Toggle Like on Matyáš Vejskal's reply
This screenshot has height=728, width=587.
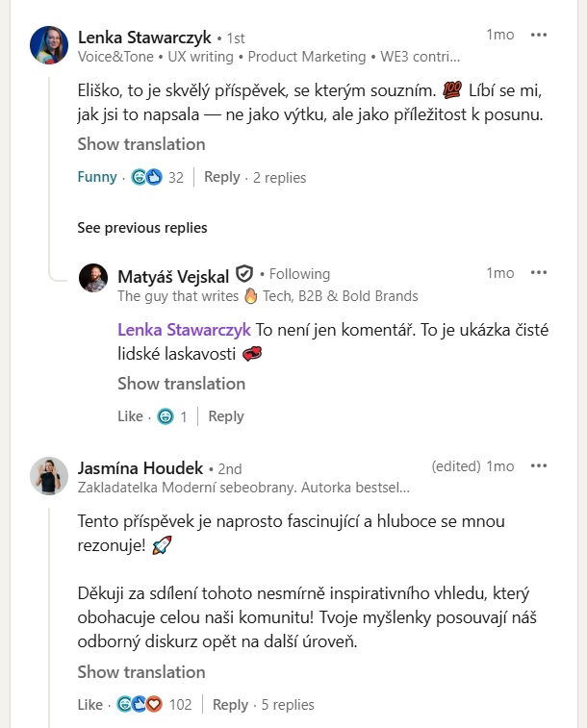point(130,416)
